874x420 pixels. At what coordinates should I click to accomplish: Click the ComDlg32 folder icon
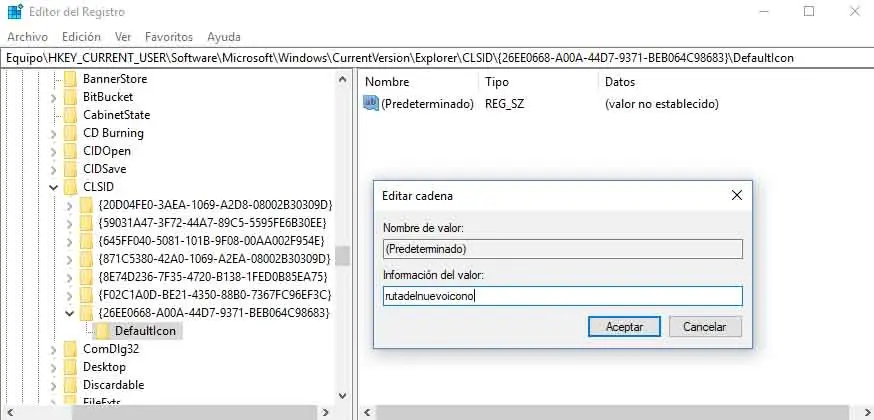pyautogui.click(x=70, y=349)
